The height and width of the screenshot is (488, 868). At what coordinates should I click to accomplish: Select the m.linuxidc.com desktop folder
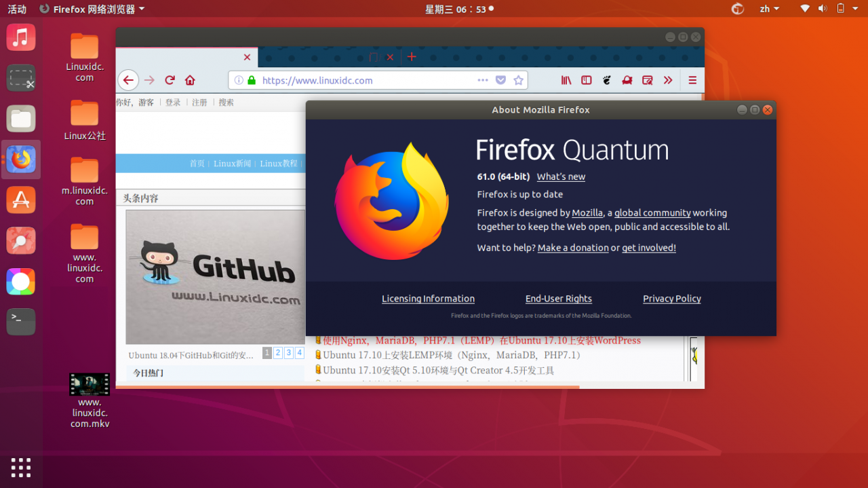click(85, 181)
